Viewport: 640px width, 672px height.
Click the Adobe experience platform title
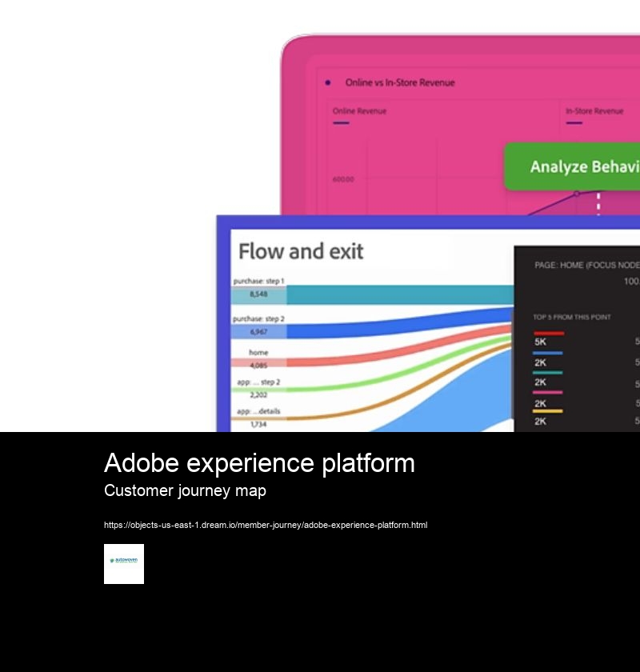coord(259,463)
